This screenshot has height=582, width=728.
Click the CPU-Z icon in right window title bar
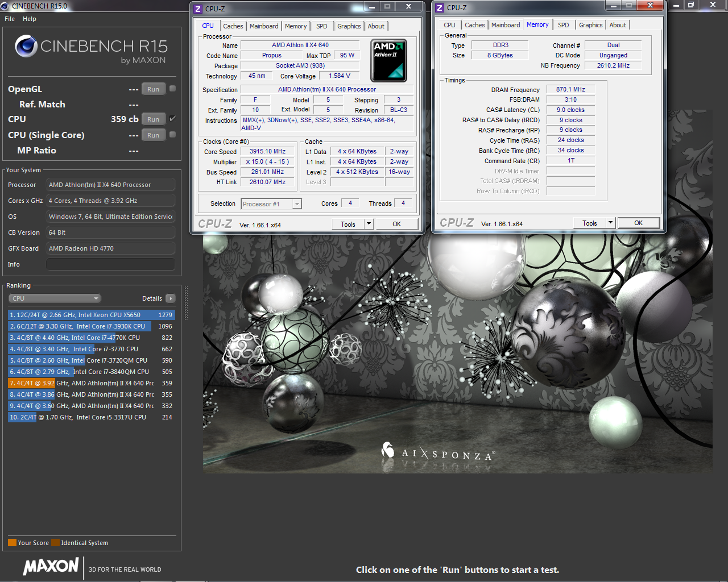click(x=440, y=8)
